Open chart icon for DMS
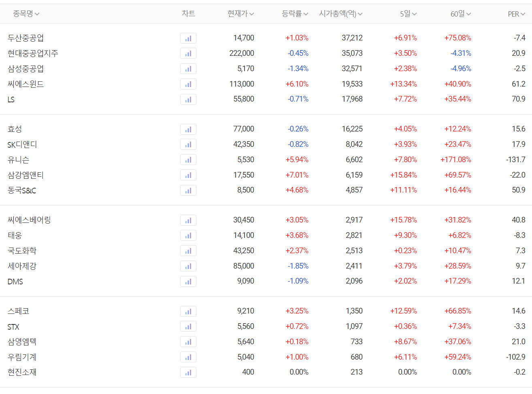This screenshot has height=394, width=532. [x=188, y=282]
